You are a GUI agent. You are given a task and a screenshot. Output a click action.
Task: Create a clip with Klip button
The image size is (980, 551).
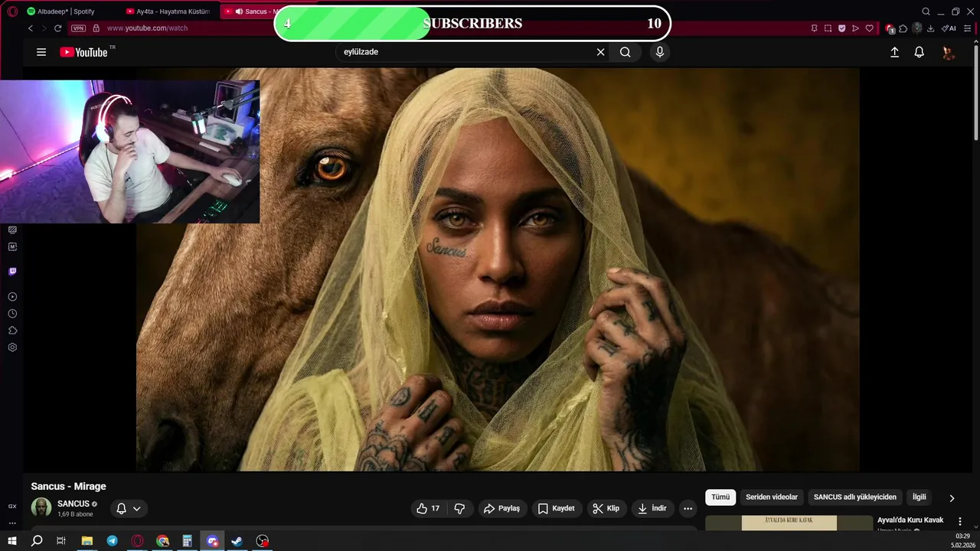(x=606, y=508)
